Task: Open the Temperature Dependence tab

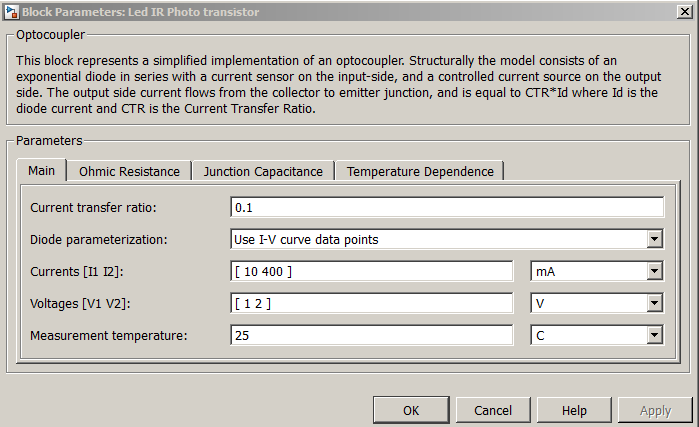Action: pyautogui.click(x=420, y=171)
